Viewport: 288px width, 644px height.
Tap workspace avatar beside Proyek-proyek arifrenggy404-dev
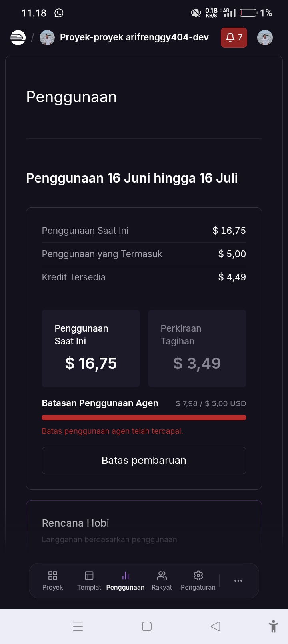tap(47, 38)
